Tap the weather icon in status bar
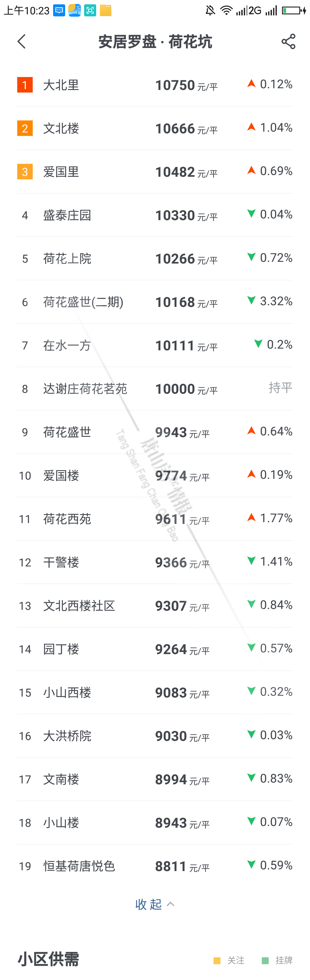 pyautogui.click(x=74, y=10)
